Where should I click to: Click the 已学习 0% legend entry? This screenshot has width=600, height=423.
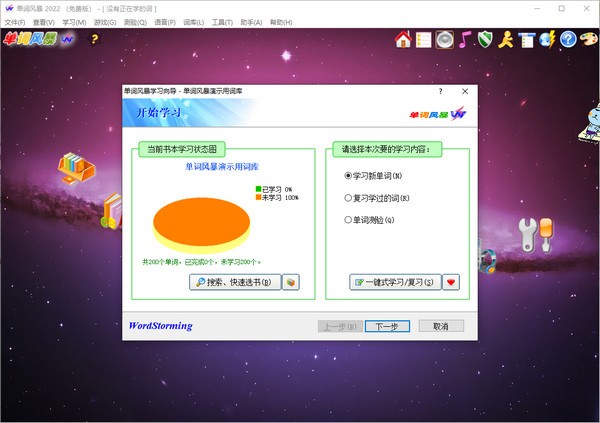pyautogui.click(x=274, y=189)
